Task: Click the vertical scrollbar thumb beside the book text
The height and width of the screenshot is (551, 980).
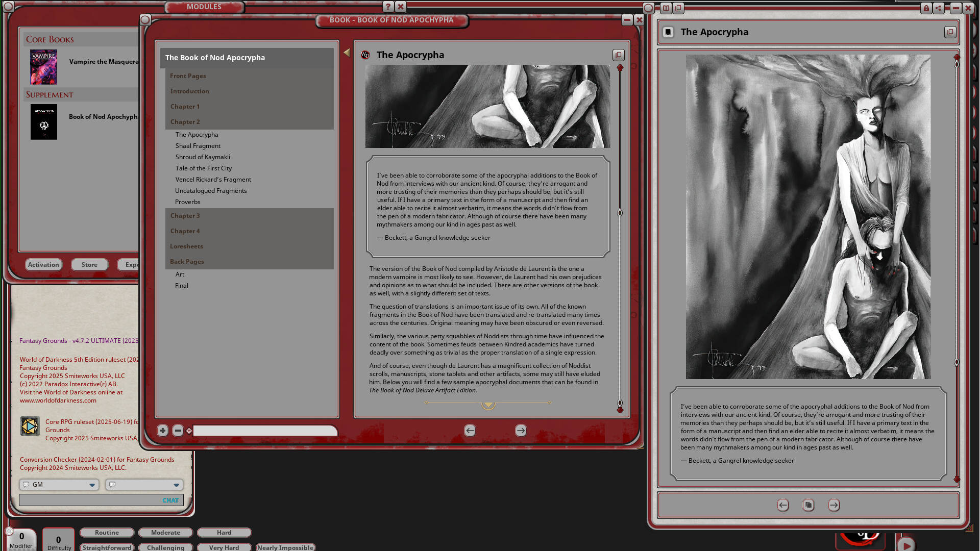Action: (x=620, y=213)
